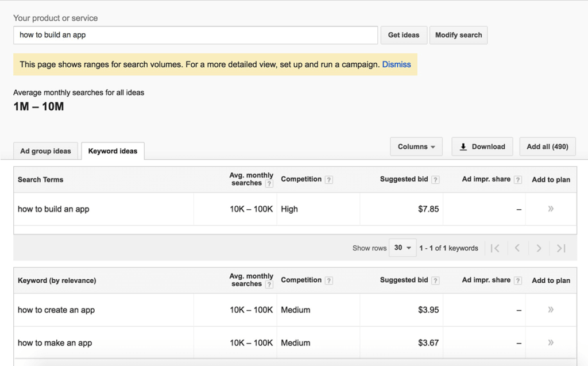This screenshot has width=588, height=366.
Task: Open Ad impr. share help icon in Keyword by relevance table
Action: click(517, 280)
